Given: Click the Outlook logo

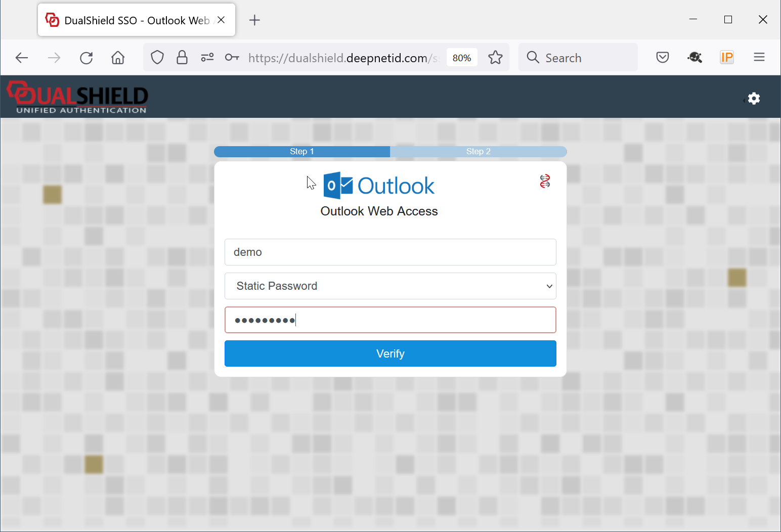Looking at the screenshot, I should 379,186.
